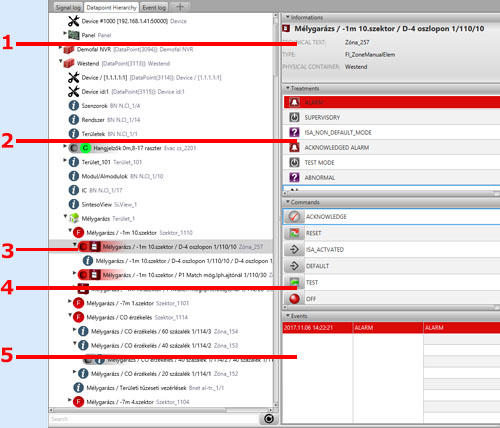500x428 pixels.
Task: Expand the Panel tree node
Action: coord(65,33)
